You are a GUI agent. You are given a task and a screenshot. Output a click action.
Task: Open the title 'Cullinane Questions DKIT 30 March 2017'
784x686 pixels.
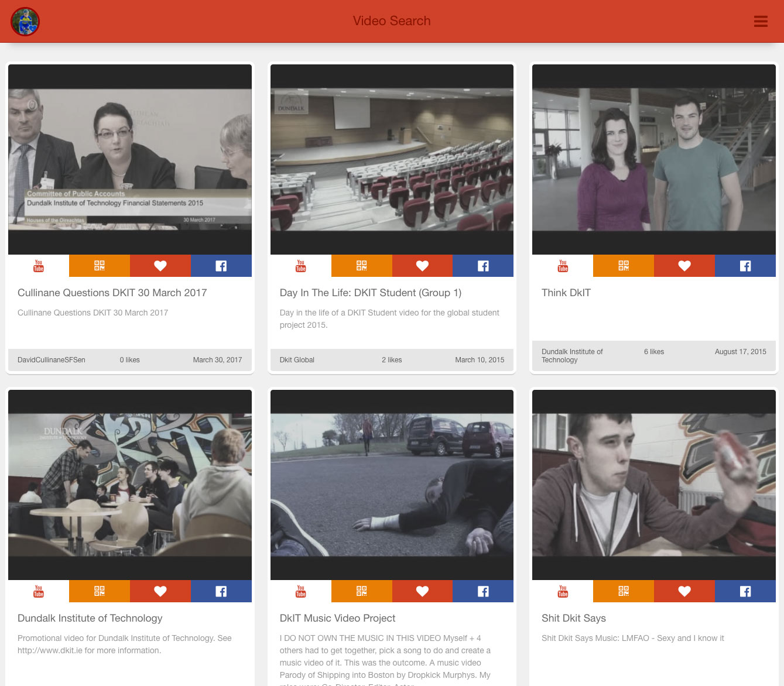click(112, 293)
